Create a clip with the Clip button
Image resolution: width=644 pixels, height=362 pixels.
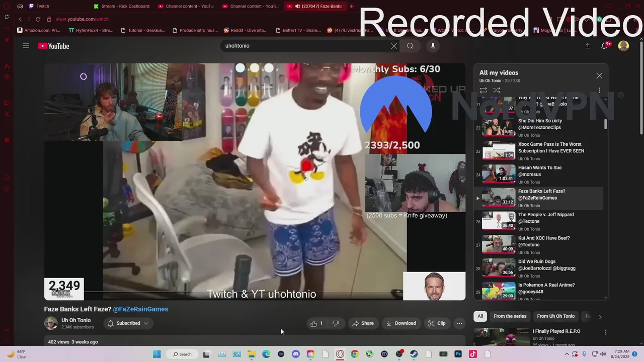(x=437, y=323)
